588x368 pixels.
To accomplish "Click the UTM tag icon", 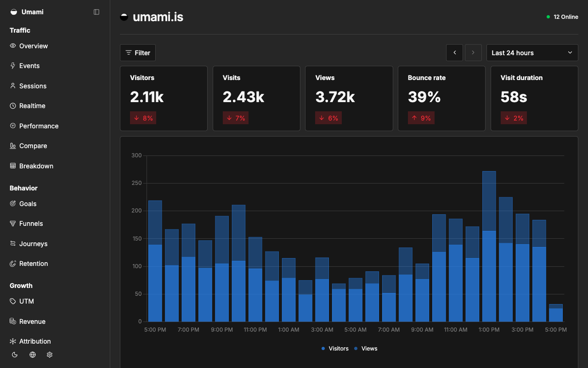I will [x=13, y=301].
